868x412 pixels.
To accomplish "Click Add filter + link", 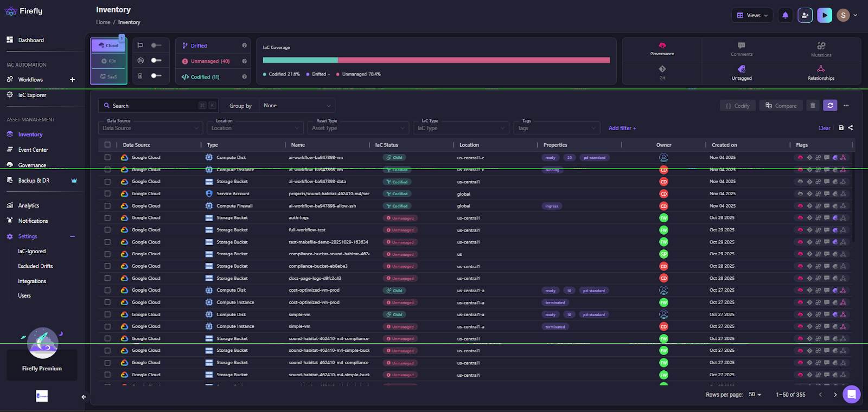I will pos(622,128).
